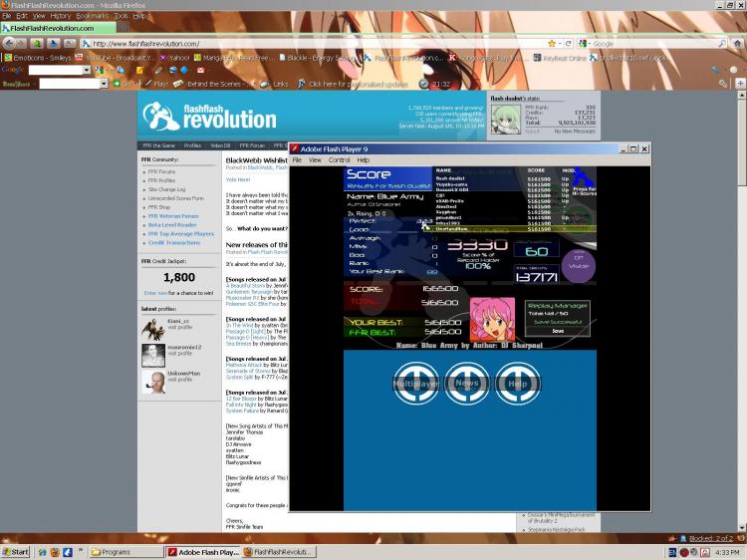
Task: Open the Profiles nav tab on the site
Action: (192, 145)
